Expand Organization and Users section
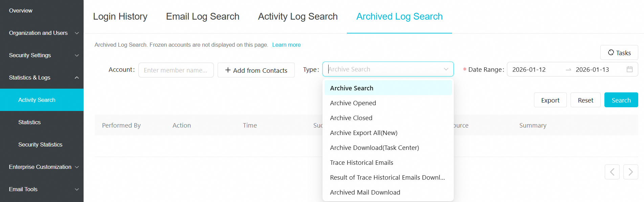644x202 pixels. [42, 33]
